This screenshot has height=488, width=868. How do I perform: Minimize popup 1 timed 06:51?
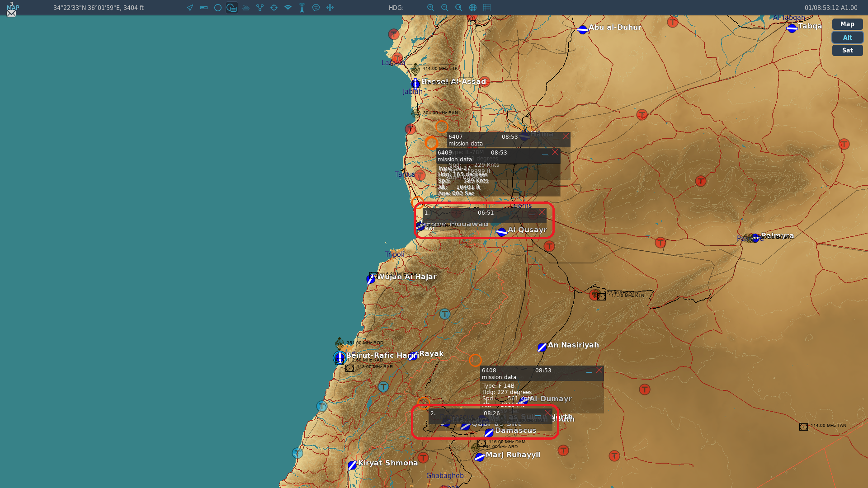[532, 213]
